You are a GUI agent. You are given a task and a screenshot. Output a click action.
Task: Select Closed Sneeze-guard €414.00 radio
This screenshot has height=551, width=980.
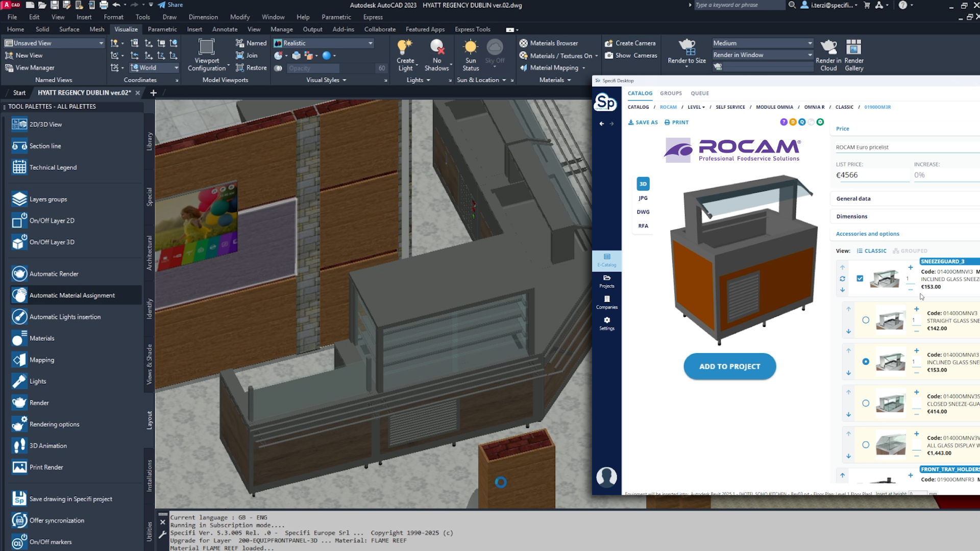pyautogui.click(x=866, y=403)
